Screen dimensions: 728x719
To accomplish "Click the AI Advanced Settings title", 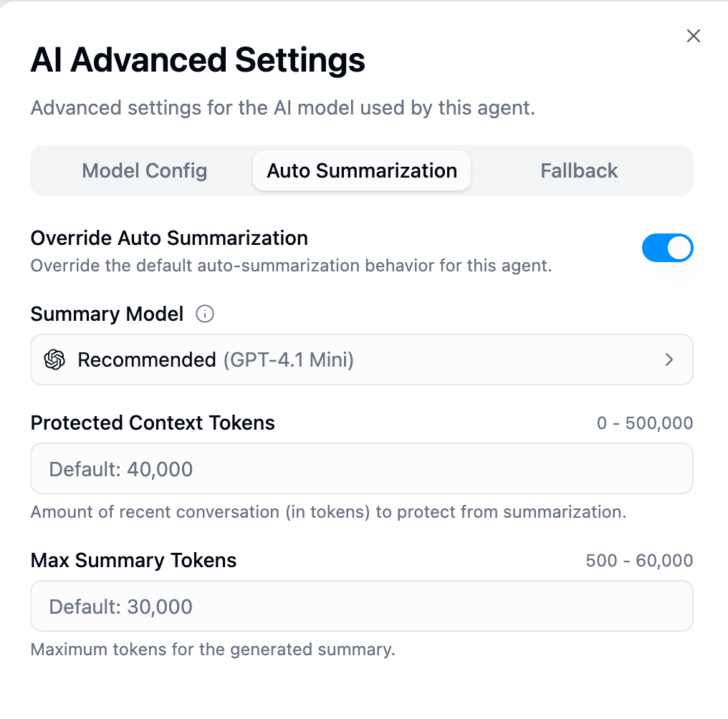I will click(x=197, y=61).
